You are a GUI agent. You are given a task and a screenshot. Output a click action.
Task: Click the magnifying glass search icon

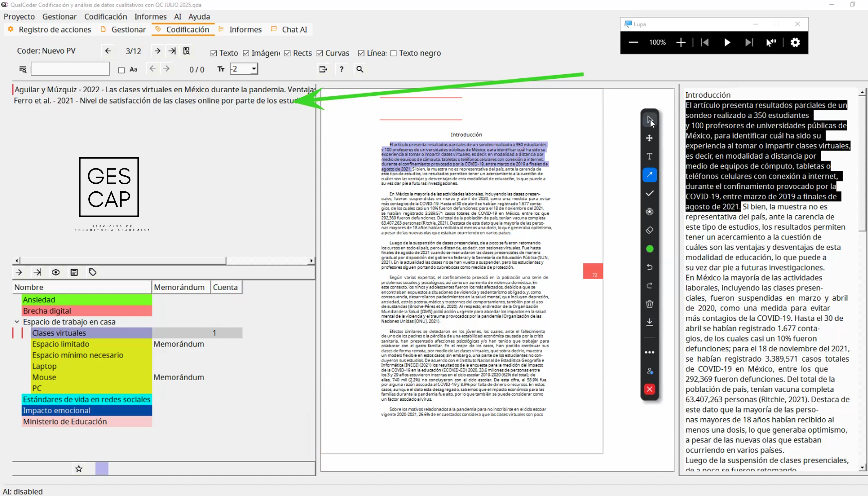pos(360,70)
